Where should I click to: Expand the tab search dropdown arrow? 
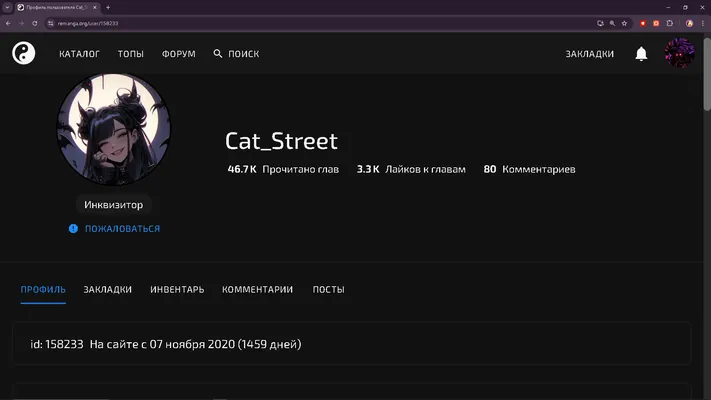point(7,7)
